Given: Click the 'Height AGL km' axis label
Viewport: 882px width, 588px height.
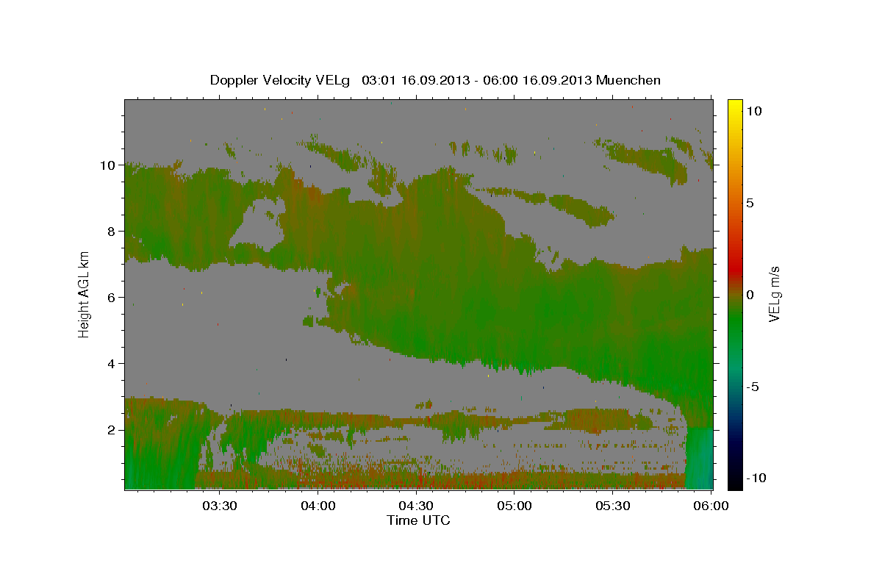Looking at the screenshot, I should click(85, 295).
